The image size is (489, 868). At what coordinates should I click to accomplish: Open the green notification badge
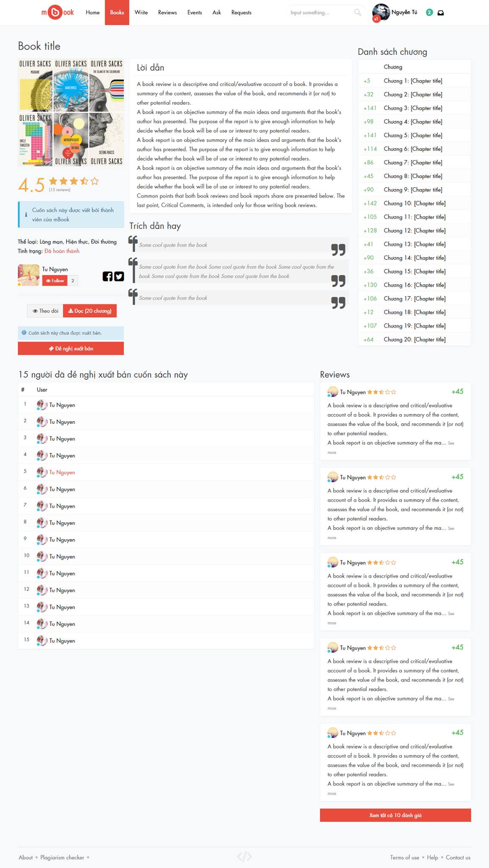429,12
